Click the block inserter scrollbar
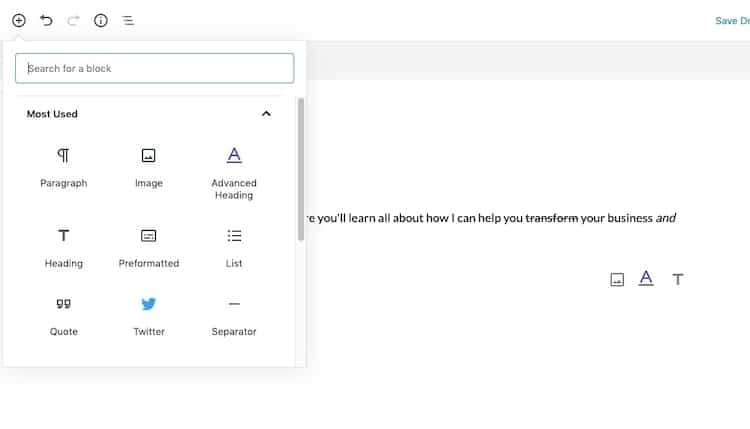750x429 pixels. pyautogui.click(x=301, y=169)
